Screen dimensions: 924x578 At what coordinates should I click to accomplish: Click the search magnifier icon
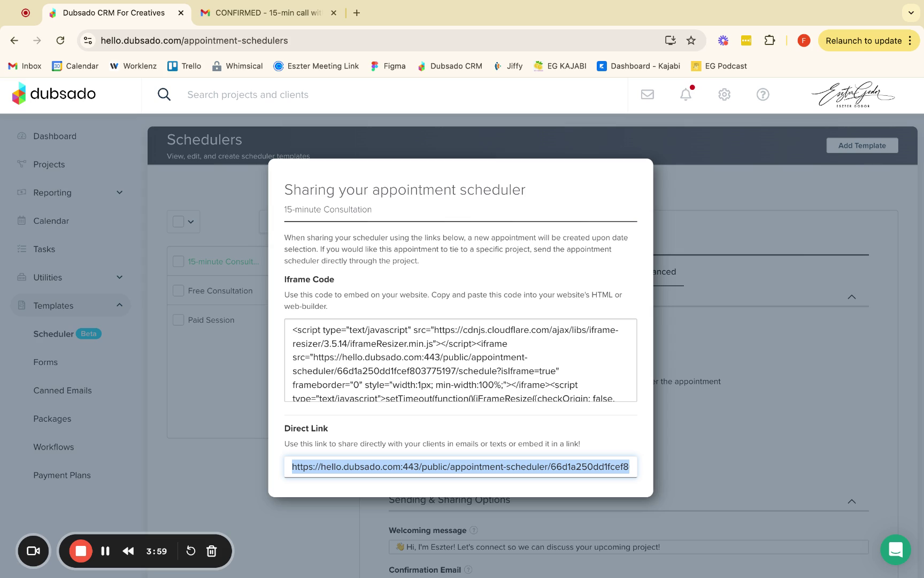click(164, 95)
